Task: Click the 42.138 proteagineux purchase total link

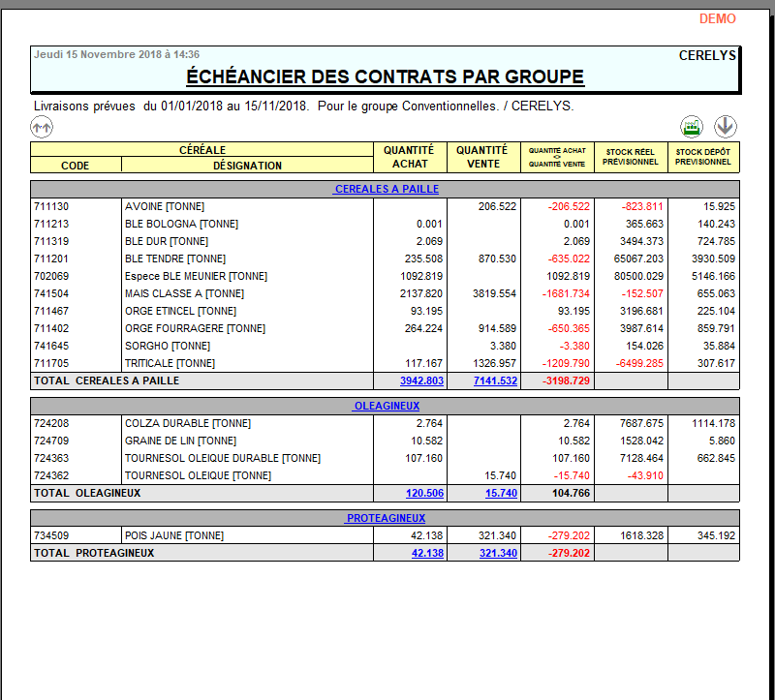Action: pyautogui.click(x=427, y=553)
